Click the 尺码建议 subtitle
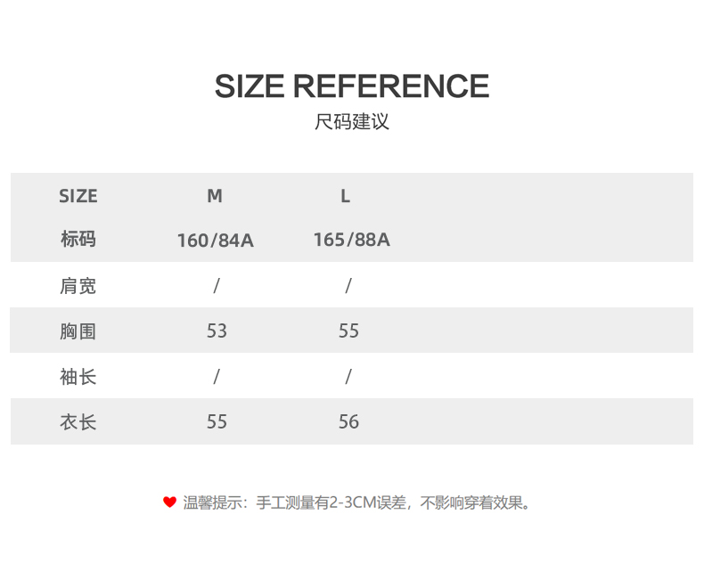 click(x=352, y=122)
